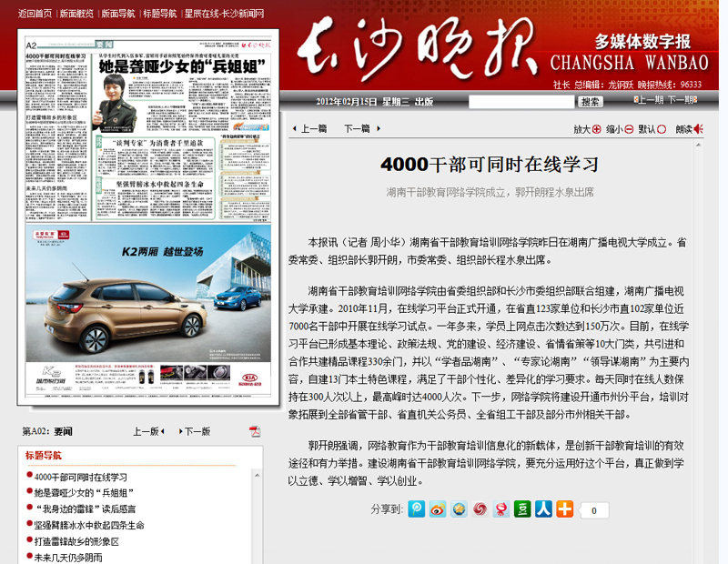
Task: Open headline 坚强臂膀冰水中救起四条生命 in list
Action: (89, 525)
